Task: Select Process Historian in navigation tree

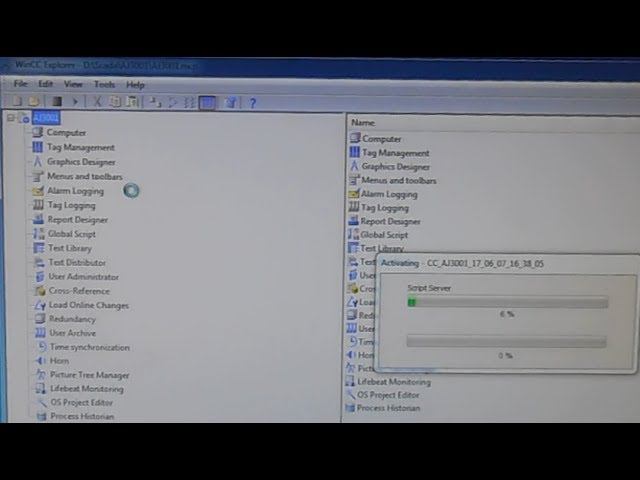Action: [x=82, y=416]
